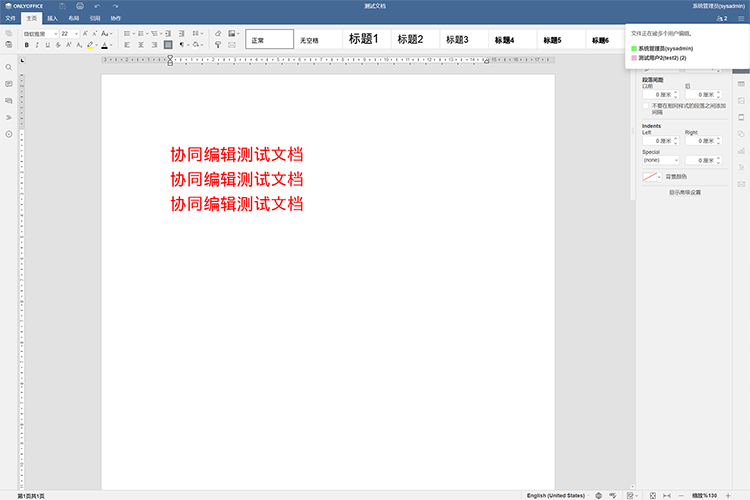The image size is (750, 500).
Task: Apply the 标题1 heading style
Action: 363,40
